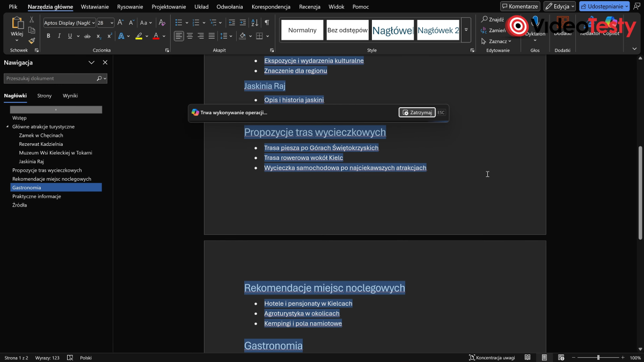Click the Udostępnianie share button
This screenshot has width=644, height=362.
point(604,6)
